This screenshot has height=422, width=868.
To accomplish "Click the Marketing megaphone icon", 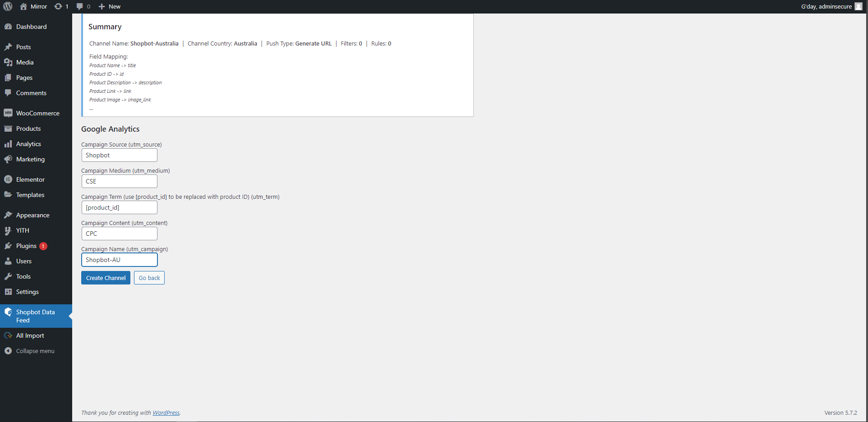I will tap(8, 159).
